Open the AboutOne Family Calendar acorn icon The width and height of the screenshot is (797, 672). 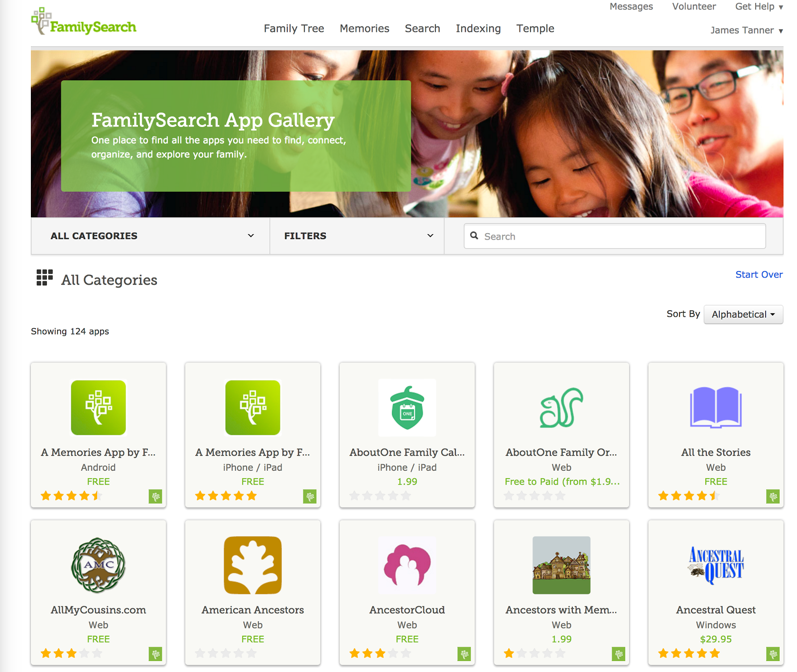coord(407,407)
